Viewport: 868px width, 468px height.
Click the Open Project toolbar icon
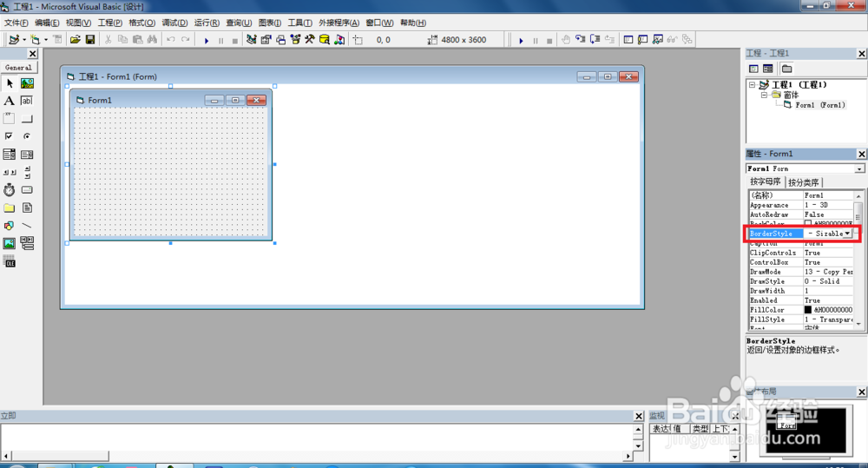tap(76, 39)
